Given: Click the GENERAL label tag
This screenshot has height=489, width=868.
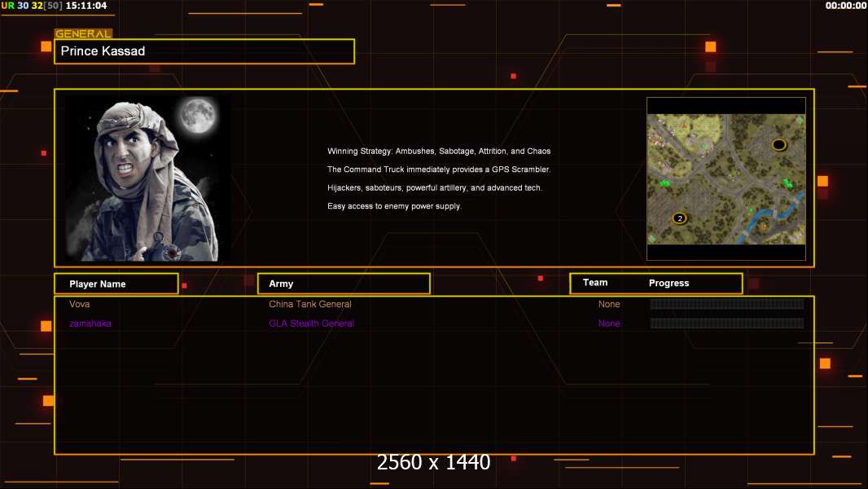Looking at the screenshot, I should [82, 34].
